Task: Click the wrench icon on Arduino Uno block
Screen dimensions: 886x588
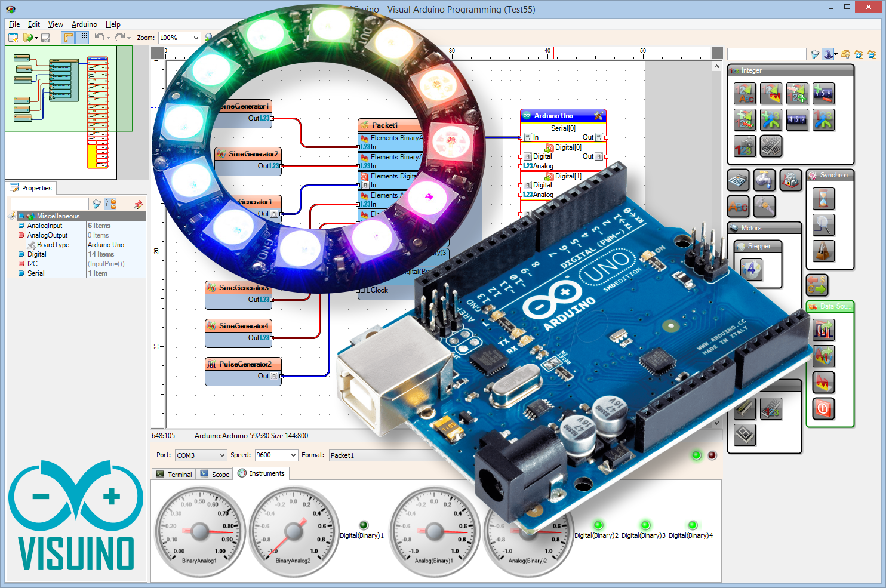Action: point(598,115)
